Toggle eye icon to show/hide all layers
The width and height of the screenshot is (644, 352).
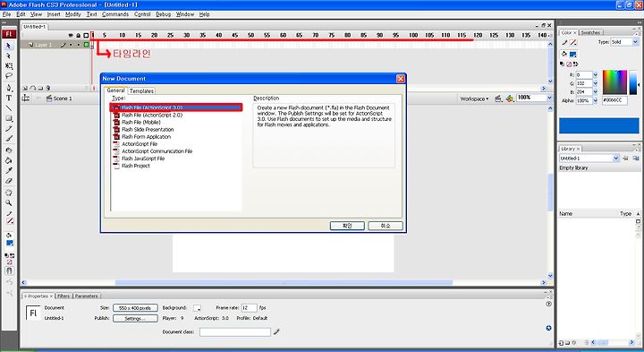(x=71, y=35)
